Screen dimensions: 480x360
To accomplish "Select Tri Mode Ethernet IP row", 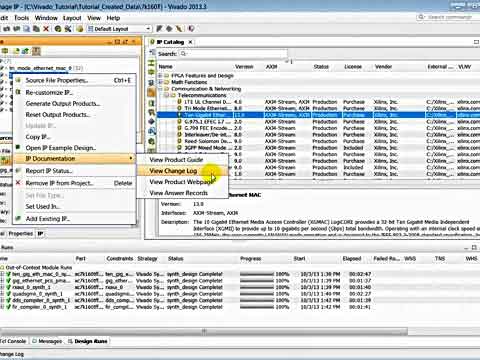I will (x=318, y=108).
